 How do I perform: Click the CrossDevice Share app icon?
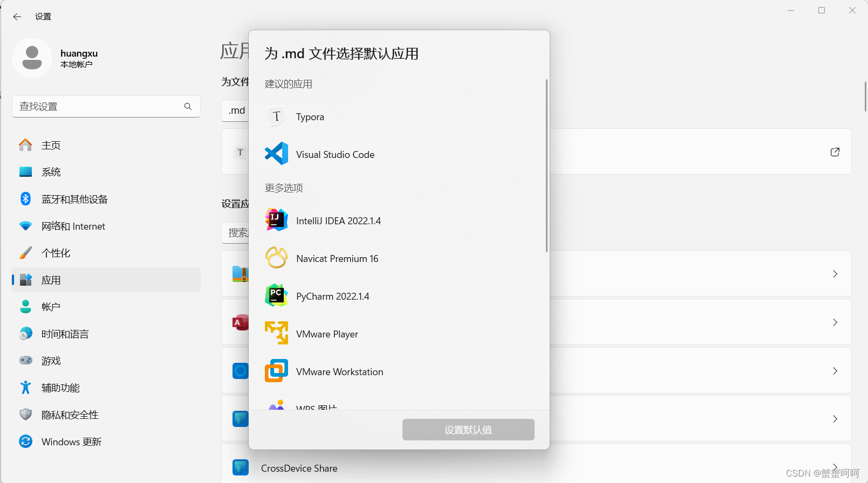241,467
